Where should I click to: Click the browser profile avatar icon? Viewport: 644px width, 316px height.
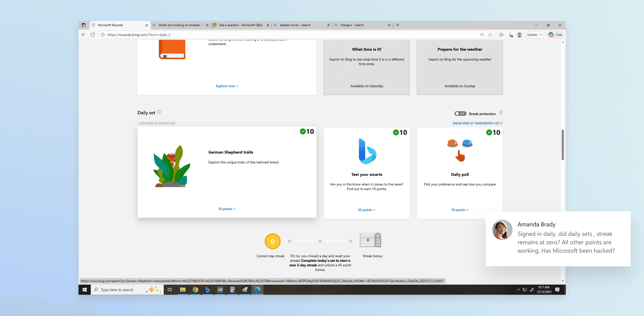coord(519,35)
